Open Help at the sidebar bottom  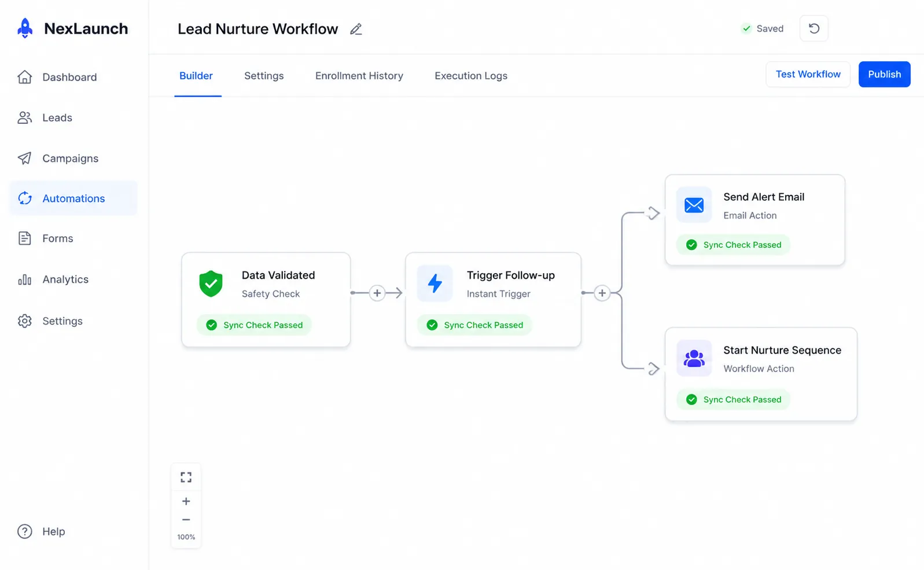click(41, 531)
